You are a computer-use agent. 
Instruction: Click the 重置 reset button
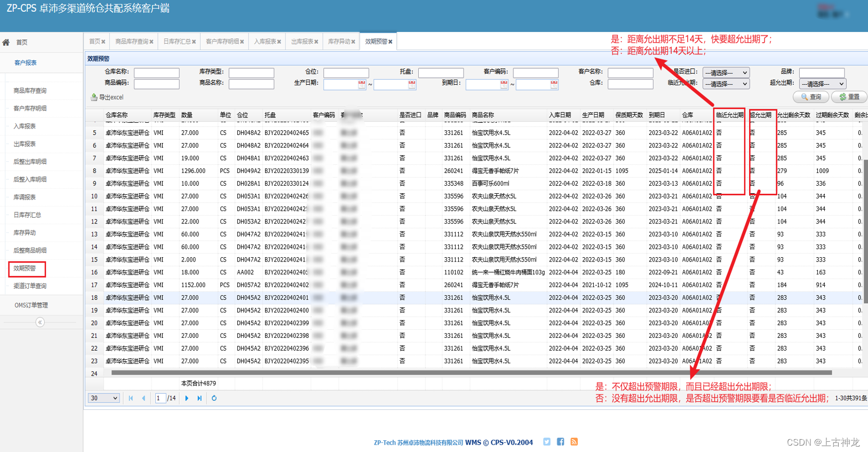[x=849, y=97]
